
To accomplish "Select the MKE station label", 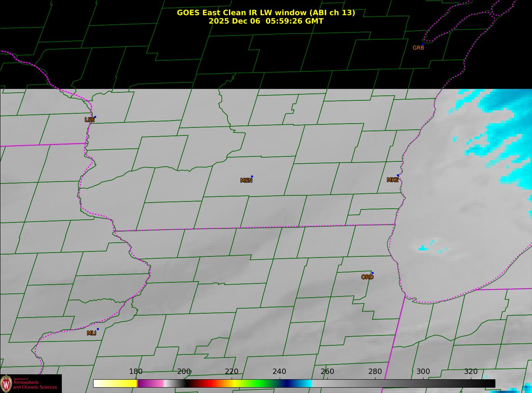I will point(392,180).
